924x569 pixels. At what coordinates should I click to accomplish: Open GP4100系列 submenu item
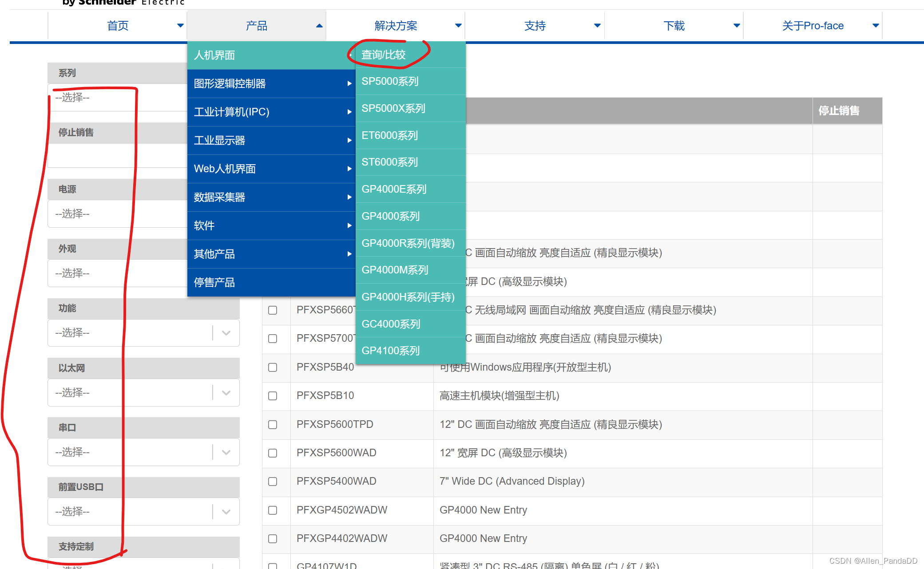click(x=410, y=351)
